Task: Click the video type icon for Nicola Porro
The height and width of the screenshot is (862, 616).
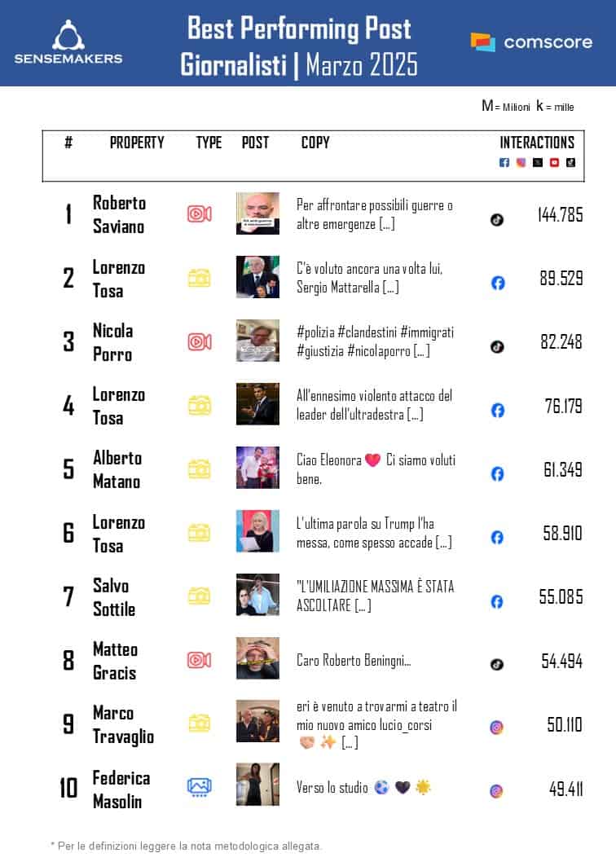Action: pos(200,341)
